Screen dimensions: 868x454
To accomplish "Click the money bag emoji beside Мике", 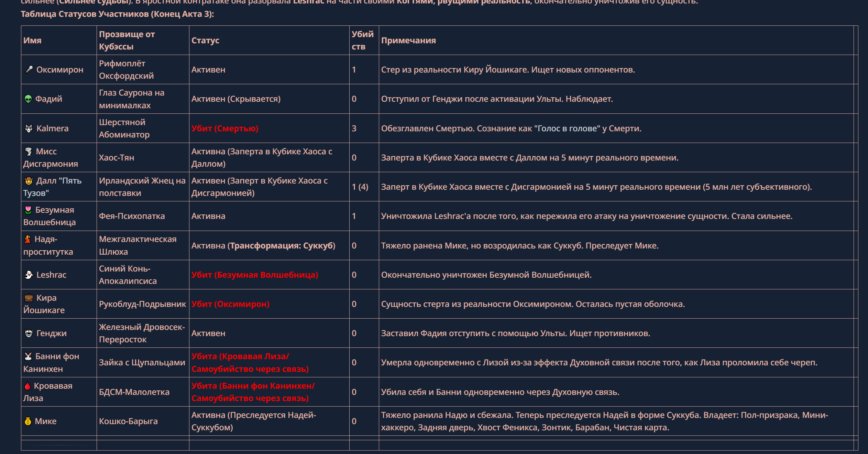I will click(x=28, y=421).
